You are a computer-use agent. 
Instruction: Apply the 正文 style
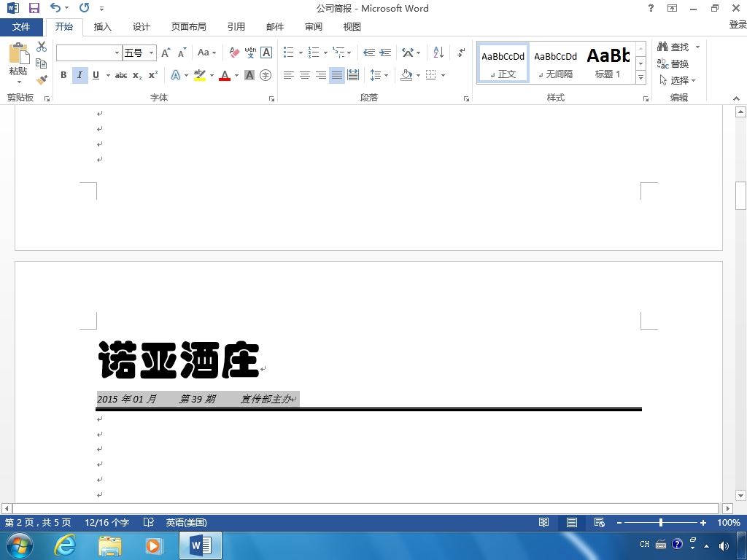click(503, 63)
